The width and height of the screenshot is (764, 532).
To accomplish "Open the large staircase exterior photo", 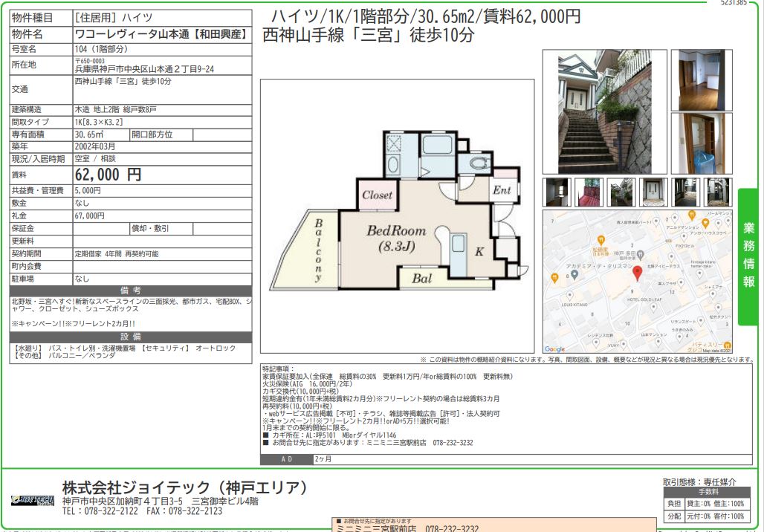I will (x=604, y=111).
